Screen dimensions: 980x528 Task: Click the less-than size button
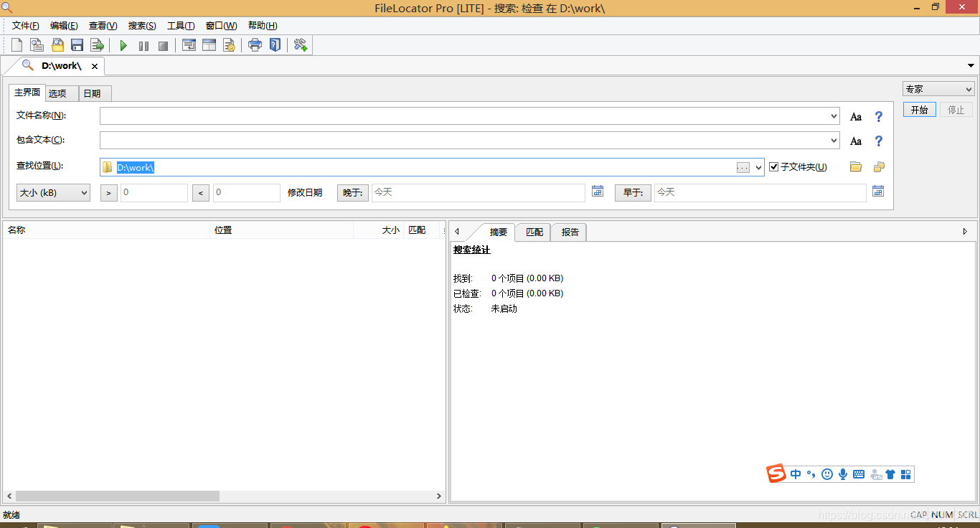[201, 193]
